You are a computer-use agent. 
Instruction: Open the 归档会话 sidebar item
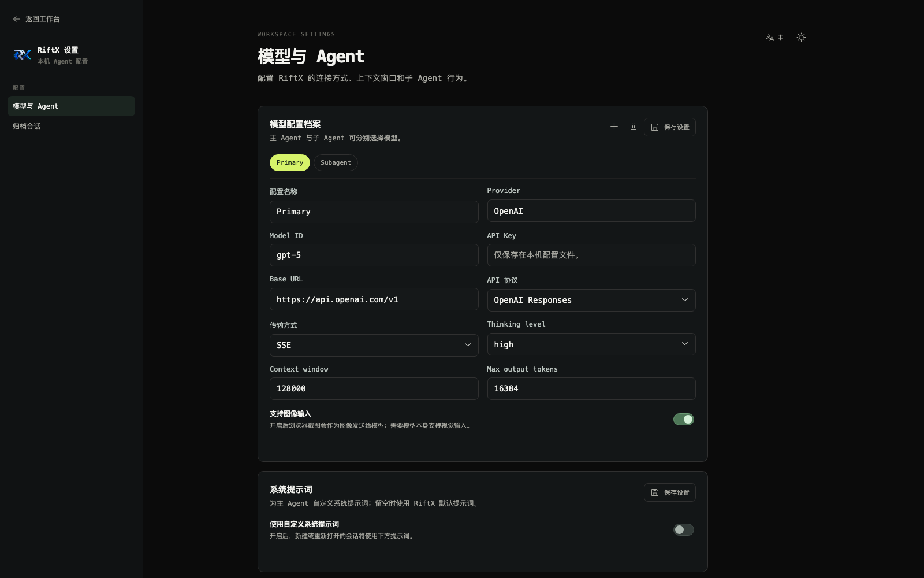click(71, 127)
